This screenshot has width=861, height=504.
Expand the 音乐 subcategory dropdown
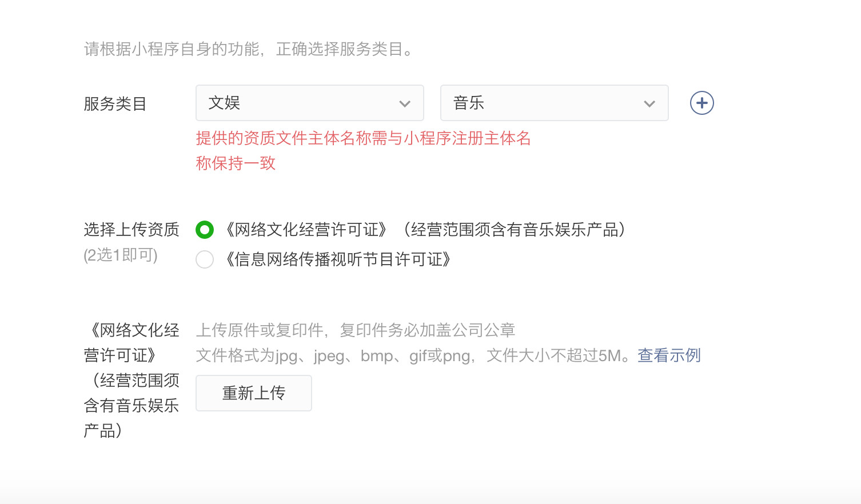pos(554,103)
